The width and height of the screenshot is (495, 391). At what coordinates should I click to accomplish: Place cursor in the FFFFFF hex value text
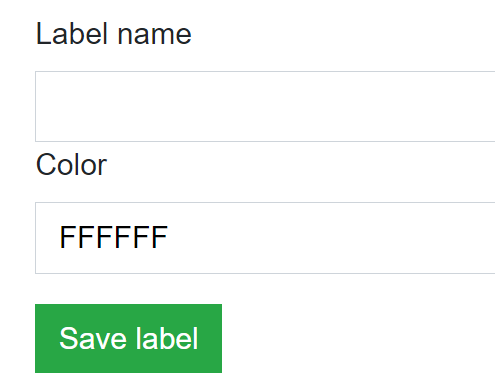113,237
